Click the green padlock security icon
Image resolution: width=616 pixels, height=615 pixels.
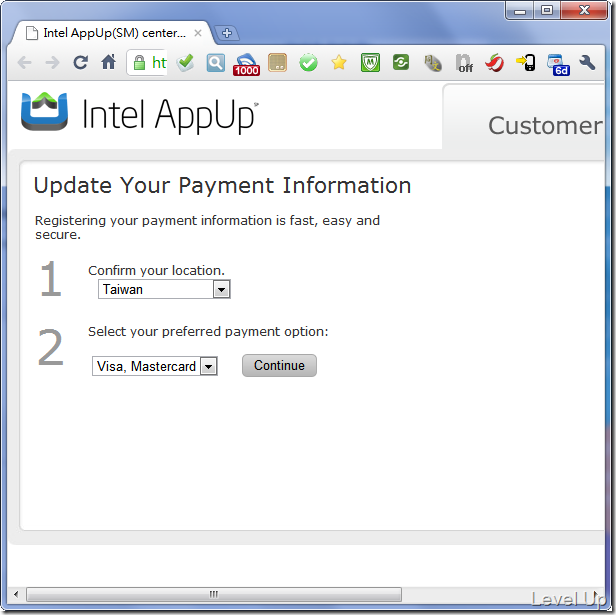click(x=139, y=62)
